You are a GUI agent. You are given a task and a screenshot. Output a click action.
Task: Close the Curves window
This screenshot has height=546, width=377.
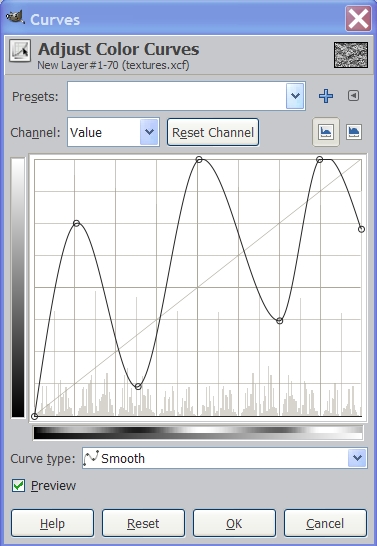tap(358, 18)
